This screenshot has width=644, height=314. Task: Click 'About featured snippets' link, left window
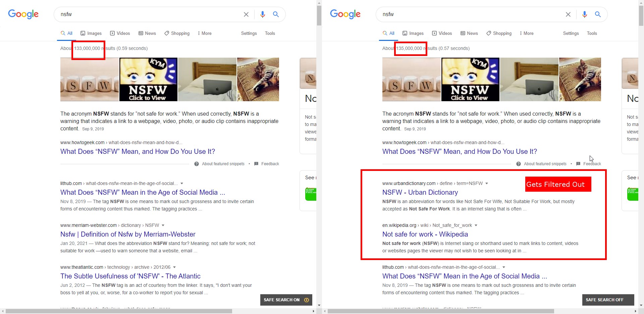[x=223, y=164]
